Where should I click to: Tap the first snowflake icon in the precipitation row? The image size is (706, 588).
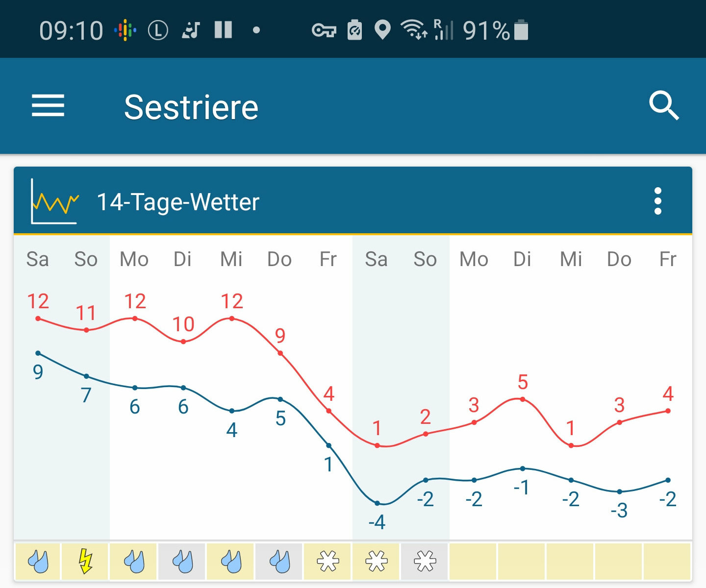pyautogui.click(x=328, y=561)
